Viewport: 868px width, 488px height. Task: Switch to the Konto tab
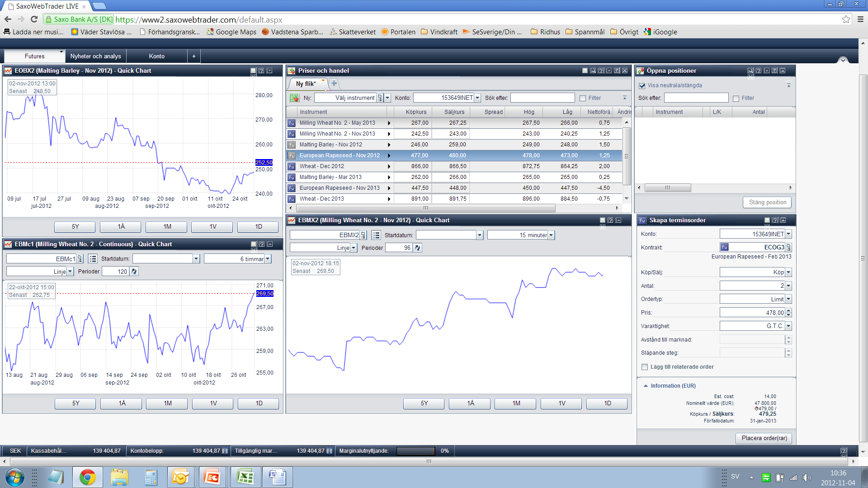(x=156, y=56)
